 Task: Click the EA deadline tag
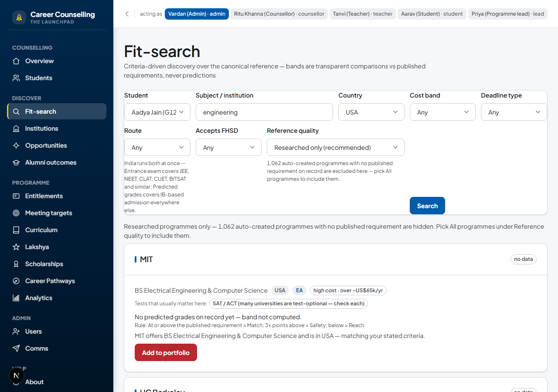pos(299,291)
